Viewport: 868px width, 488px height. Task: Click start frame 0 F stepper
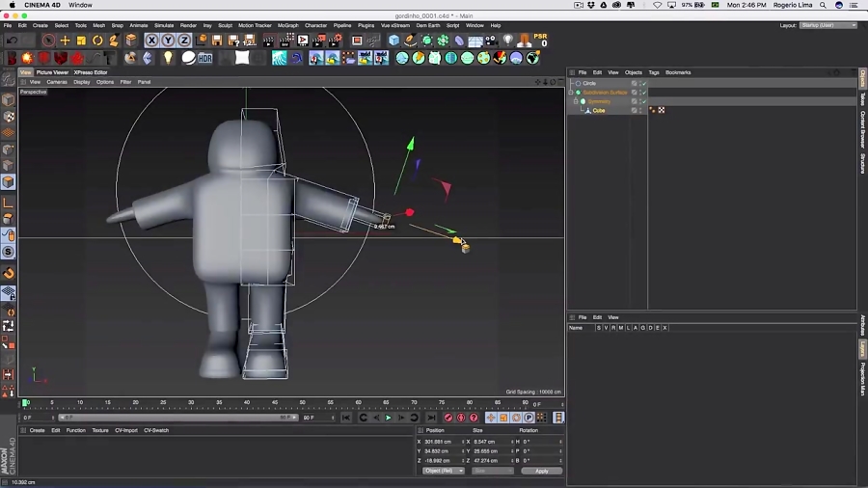pyautogui.click(x=53, y=418)
